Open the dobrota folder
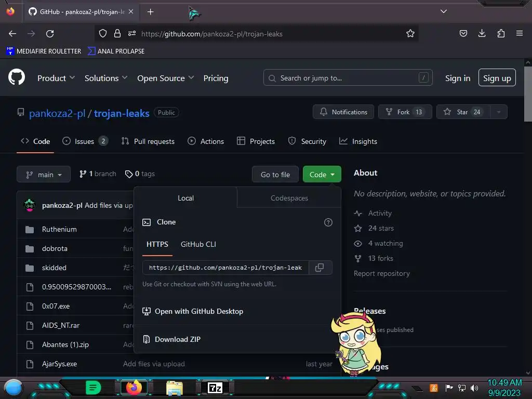Viewport: 532px width, 399px height. tap(55, 249)
